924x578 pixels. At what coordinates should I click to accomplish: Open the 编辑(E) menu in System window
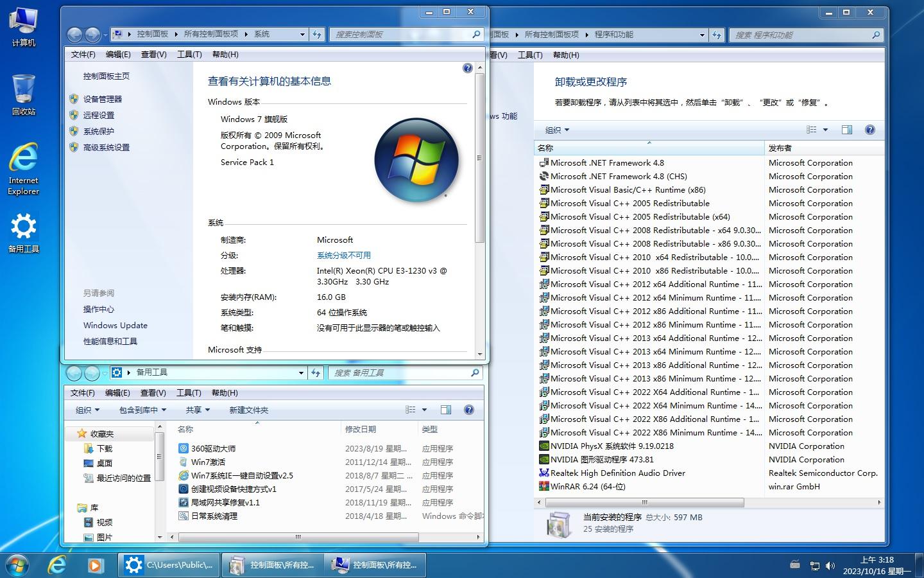(x=118, y=55)
